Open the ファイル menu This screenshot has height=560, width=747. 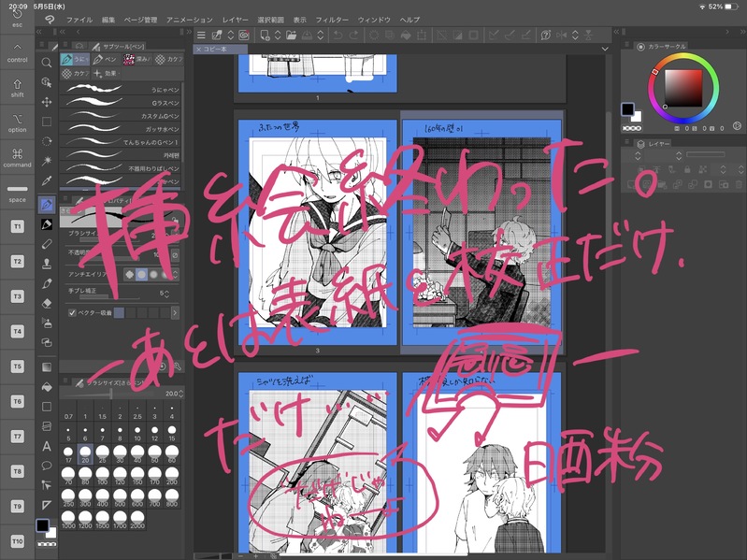79,20
